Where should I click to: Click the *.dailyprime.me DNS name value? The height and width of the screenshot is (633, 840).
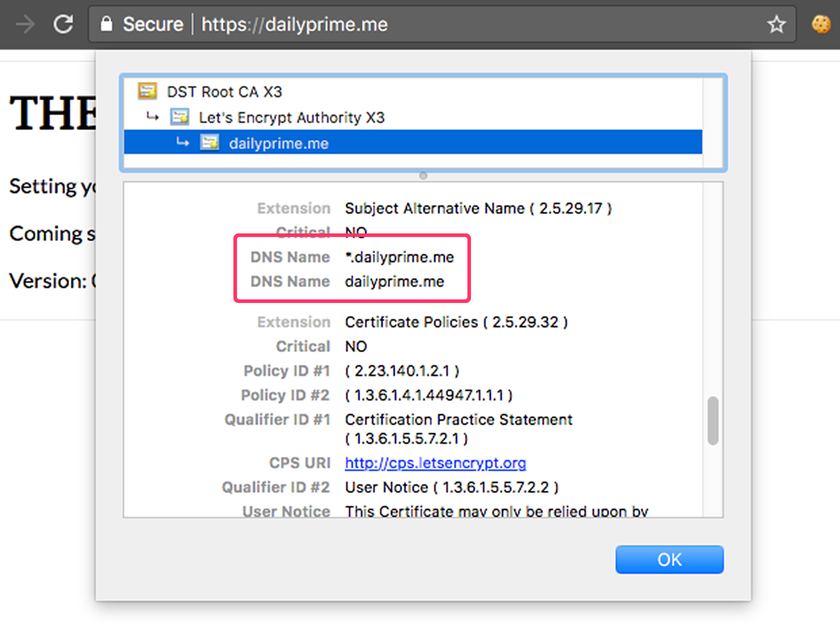coord(400,257)
